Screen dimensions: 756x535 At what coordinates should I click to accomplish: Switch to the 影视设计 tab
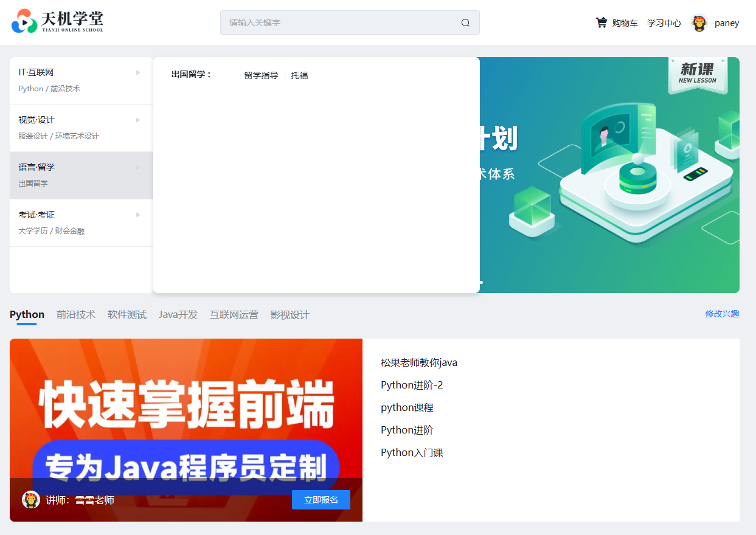[x=290, y=315]
